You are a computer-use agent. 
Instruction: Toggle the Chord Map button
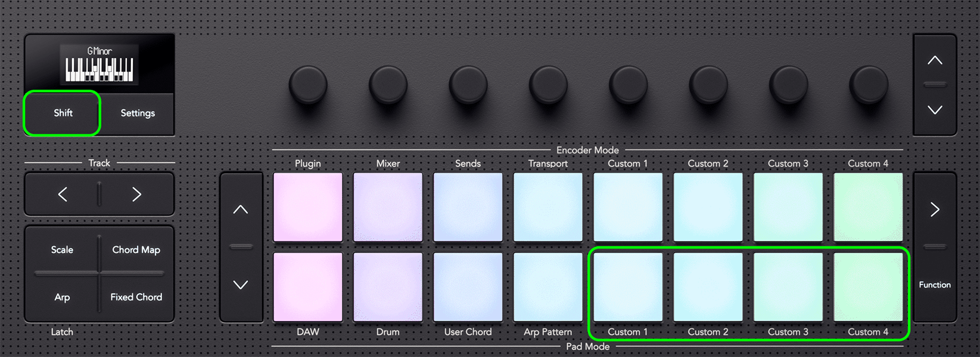tap(136, 250)
